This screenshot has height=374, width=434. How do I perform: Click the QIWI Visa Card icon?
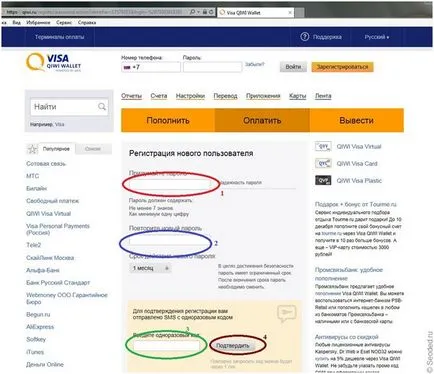pos(323,163)
